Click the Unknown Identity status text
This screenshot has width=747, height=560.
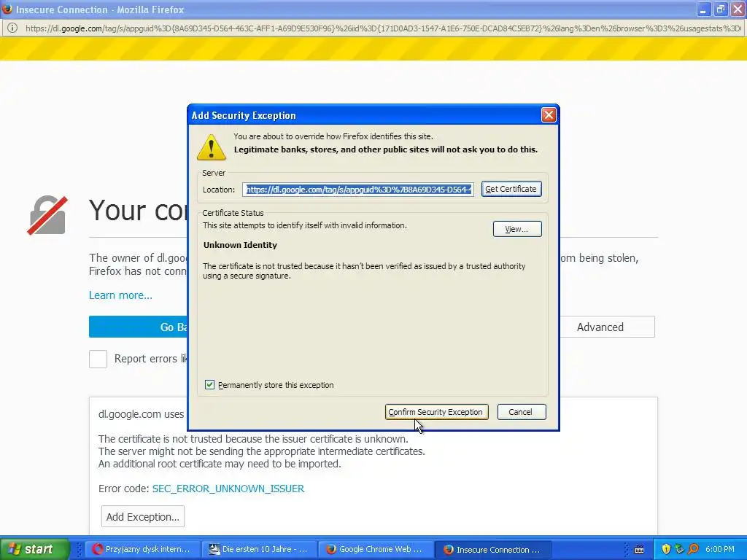click(240, 245)
